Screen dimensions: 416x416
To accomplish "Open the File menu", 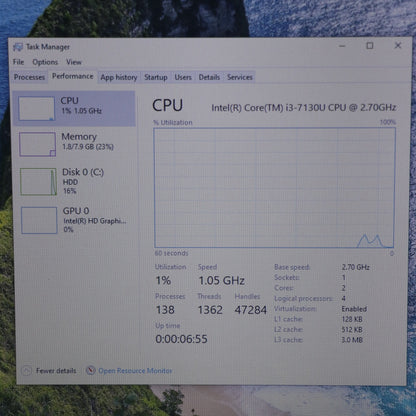I will pyautogui.click(x=18, y=62).
